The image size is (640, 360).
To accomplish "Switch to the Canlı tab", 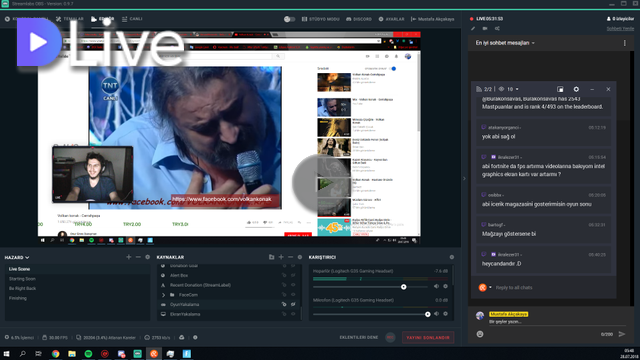I will click(x=132, y=19).
